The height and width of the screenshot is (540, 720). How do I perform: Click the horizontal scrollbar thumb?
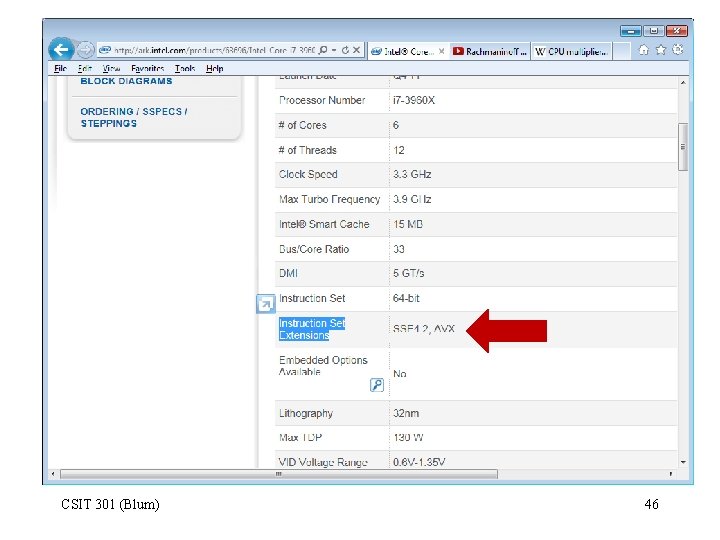pos(279,473)
